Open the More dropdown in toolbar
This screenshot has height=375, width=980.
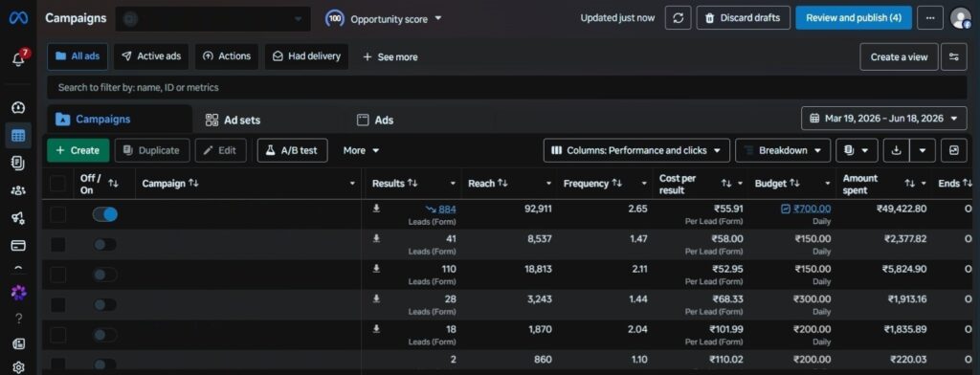(361, 150)
